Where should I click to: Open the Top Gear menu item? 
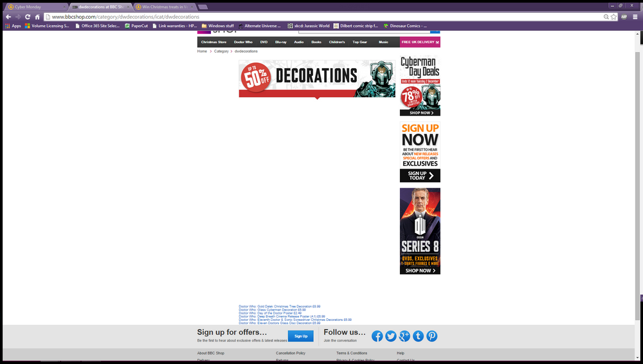point(359,42)
